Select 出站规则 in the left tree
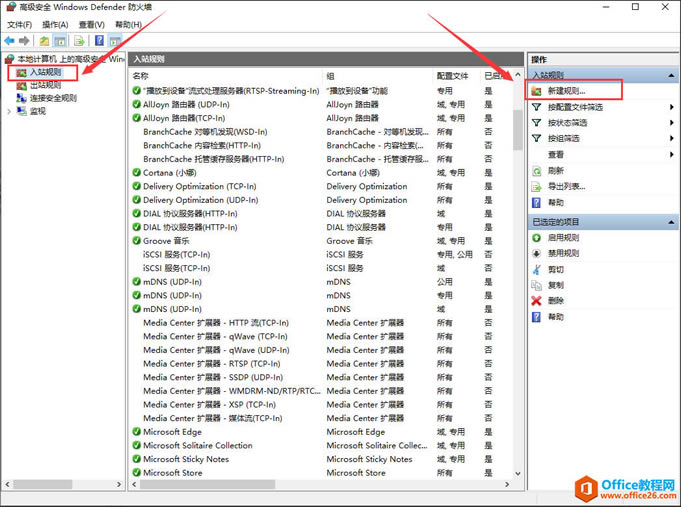Image resolution: width=681 pixels, height=507 pixels. (x=45, y=85)
